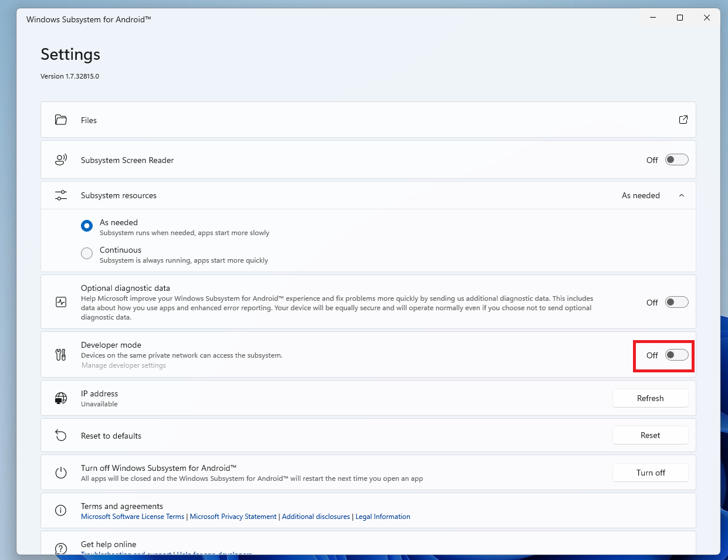Click the Refresh IP address button

tap(651, 398)
